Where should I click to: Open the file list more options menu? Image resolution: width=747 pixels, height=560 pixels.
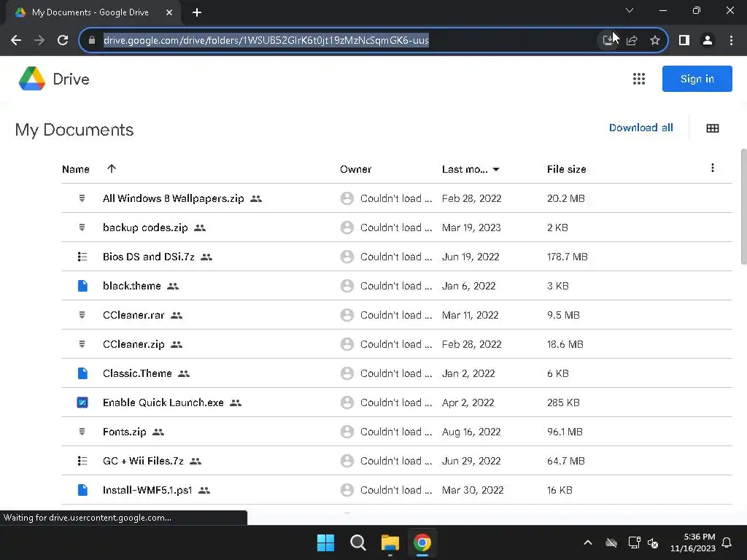tap(712, 168)
